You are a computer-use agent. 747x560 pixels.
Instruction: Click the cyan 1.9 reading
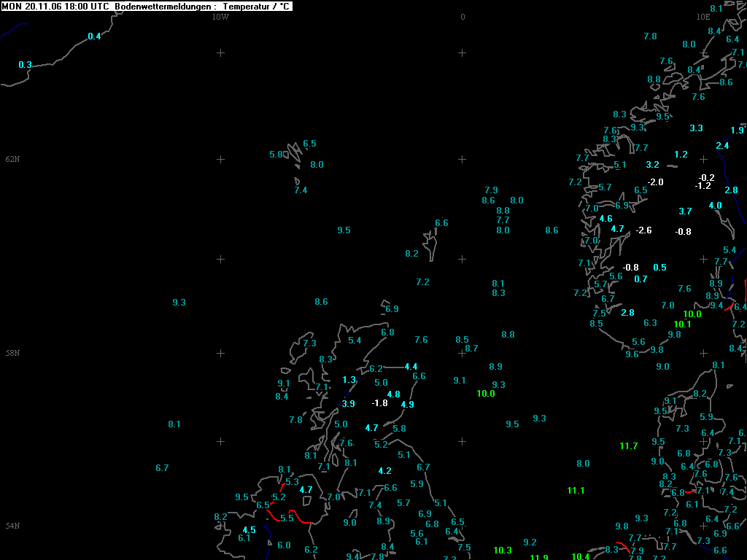737,131
